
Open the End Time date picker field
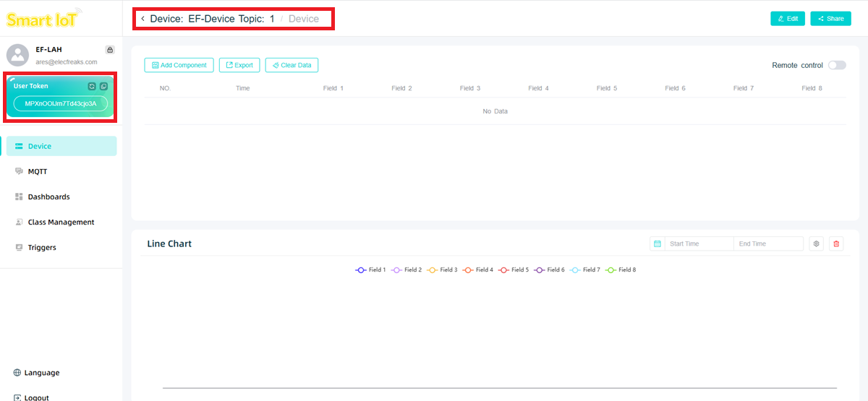(x=767, y=244)
